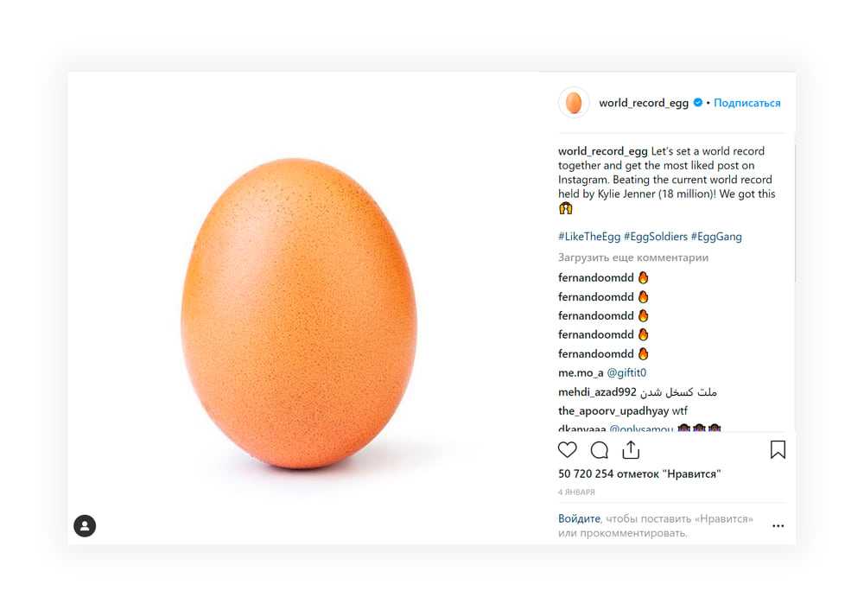The height and width of the screenshot is (616, 864).
Task: Click the Войдите login link
Action: point(579,519)
